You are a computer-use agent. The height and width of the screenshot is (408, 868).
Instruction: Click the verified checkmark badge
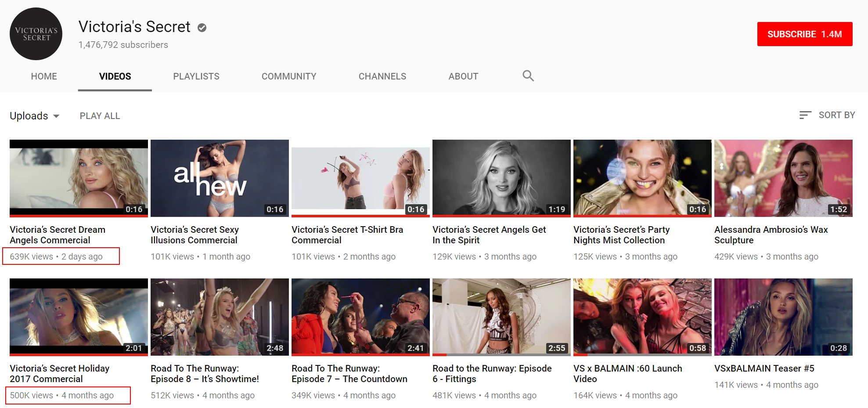point(202,28)
